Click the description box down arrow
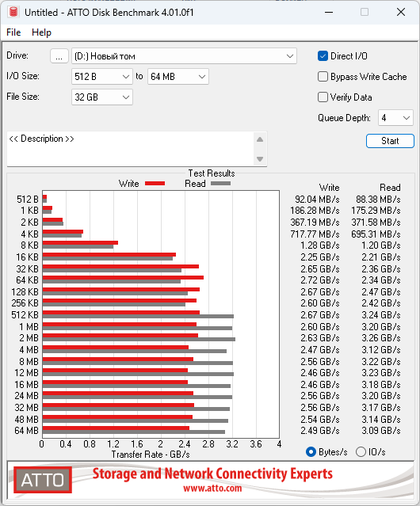 tap(260, 159)
